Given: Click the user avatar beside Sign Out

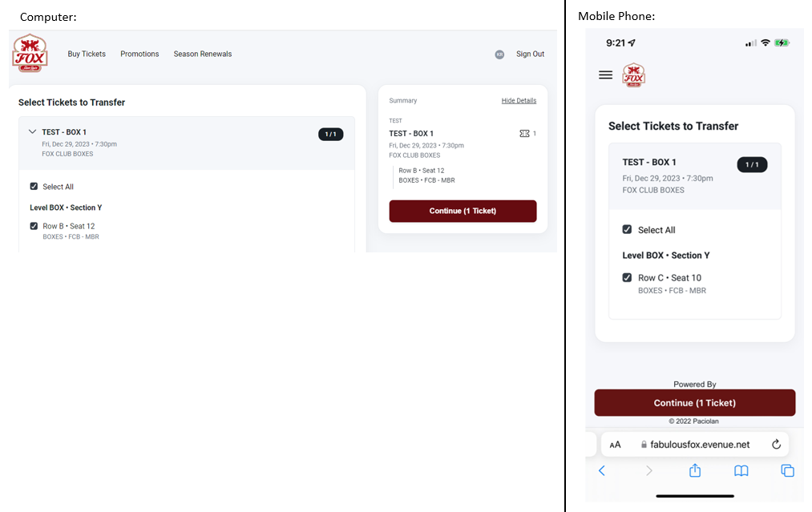Looking at the screenshot, I should (x=499, y=54).
